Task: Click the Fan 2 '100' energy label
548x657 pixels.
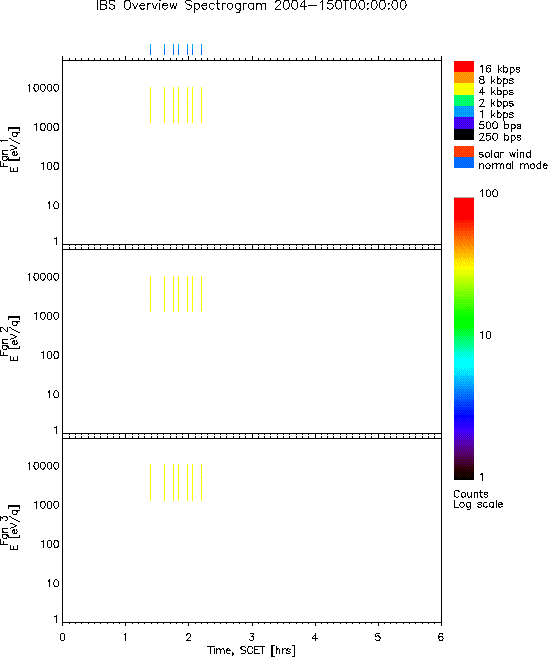Action: point(50,355)
